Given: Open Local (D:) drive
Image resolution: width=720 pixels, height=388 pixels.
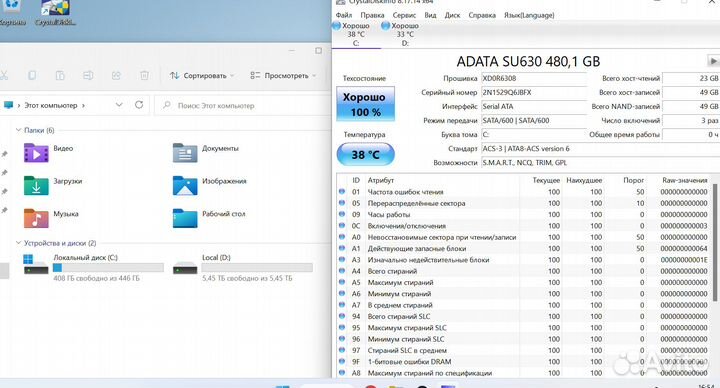Looking at the screenshot, I should point(243,267).
